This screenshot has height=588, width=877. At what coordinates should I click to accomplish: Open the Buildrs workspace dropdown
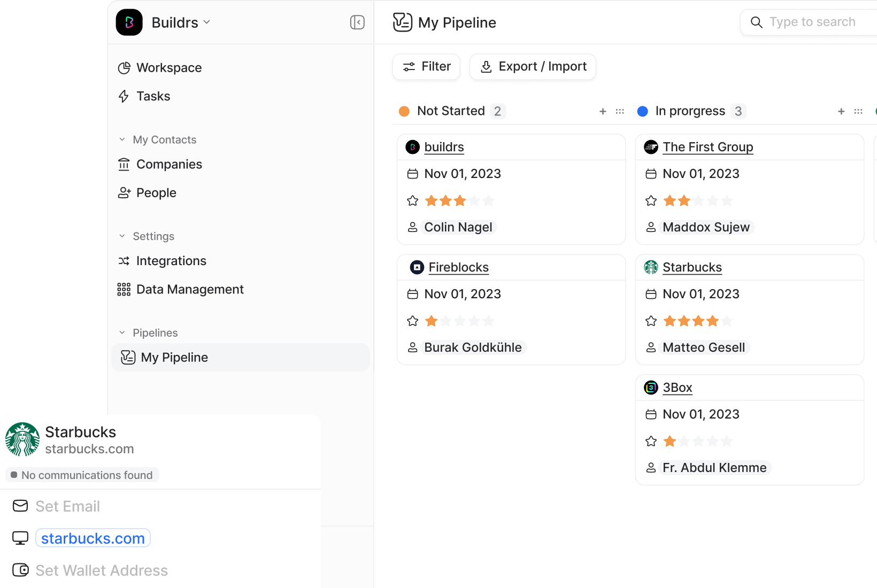tap(181, 22)
